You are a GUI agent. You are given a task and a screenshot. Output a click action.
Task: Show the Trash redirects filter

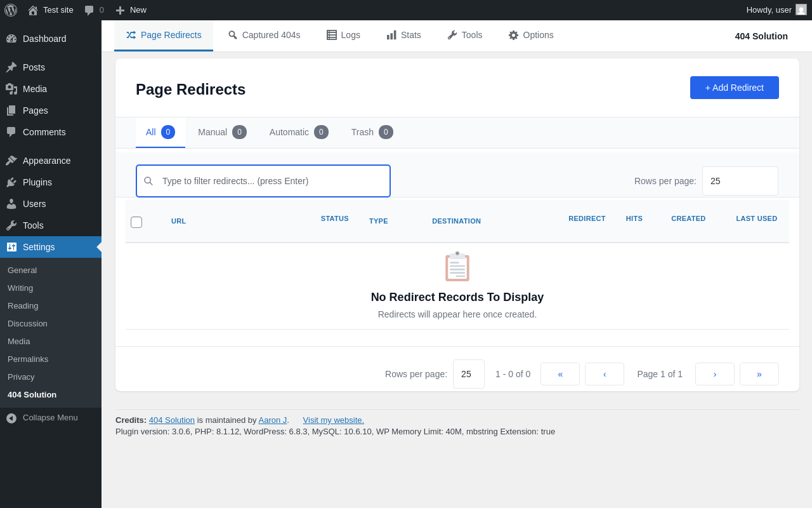pos(372,132)
